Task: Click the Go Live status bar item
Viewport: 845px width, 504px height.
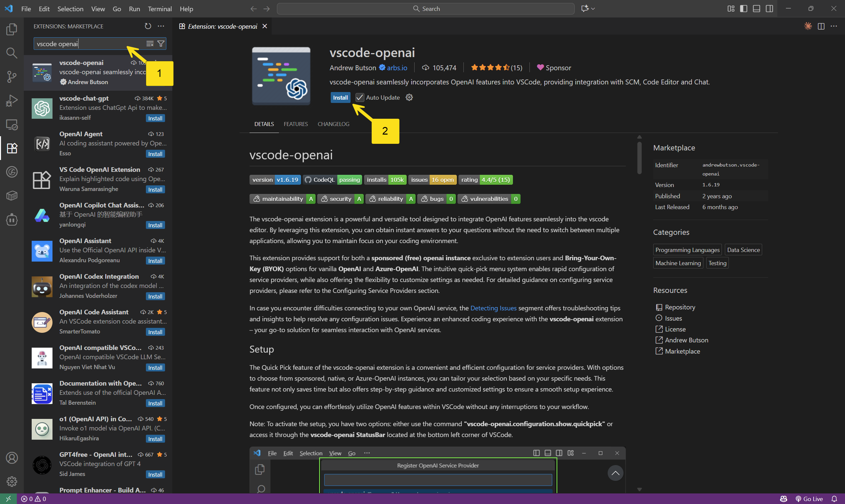Action: click(x=809, y=499)
